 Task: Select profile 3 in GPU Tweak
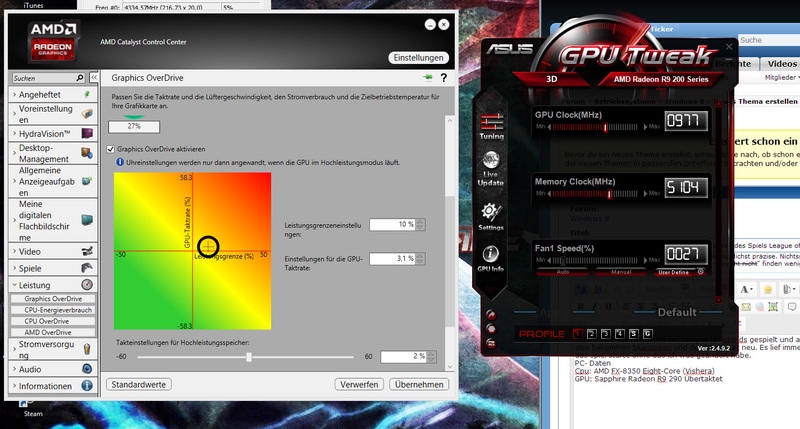(606, 334)
